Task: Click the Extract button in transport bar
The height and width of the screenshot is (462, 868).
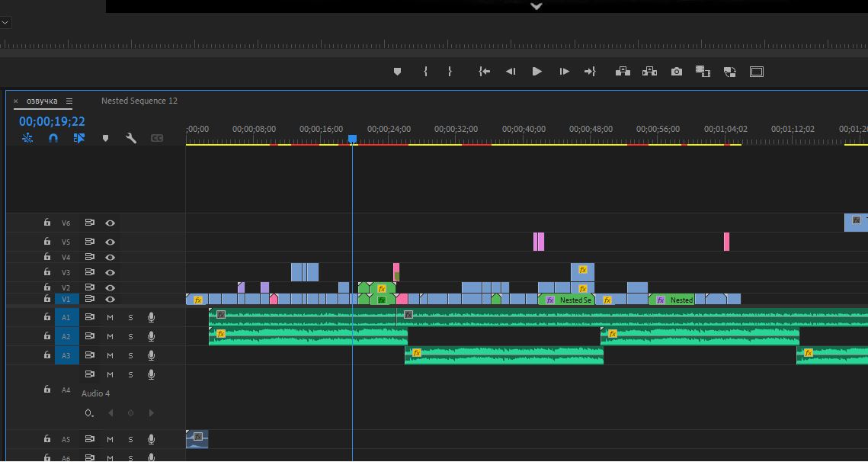Action: (x=649, y=72)
